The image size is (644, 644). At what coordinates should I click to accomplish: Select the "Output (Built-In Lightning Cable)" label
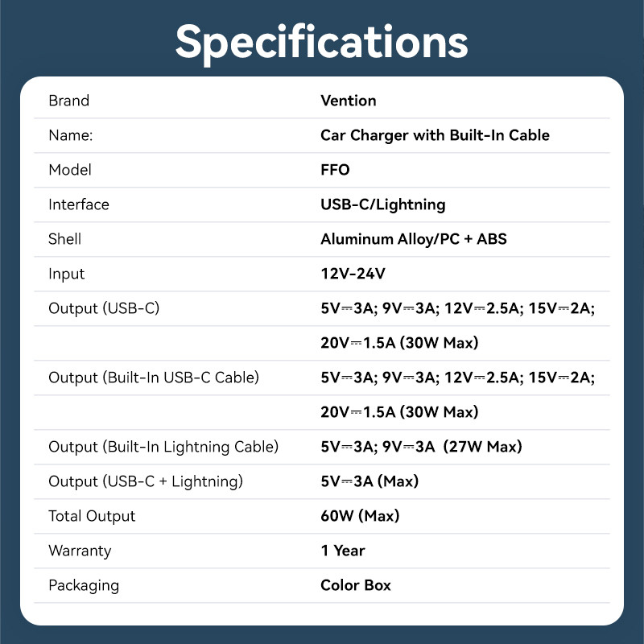pos(163,447)
